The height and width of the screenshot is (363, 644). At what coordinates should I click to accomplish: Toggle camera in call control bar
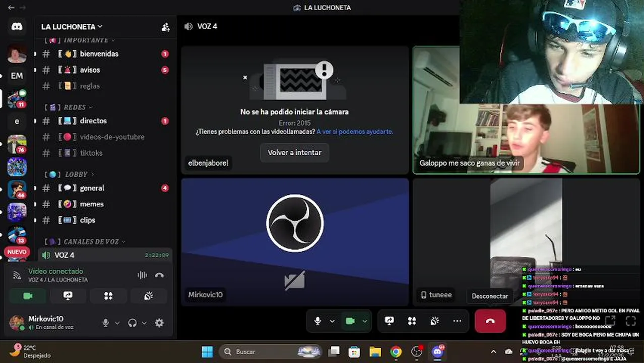[x=350, y=321]
